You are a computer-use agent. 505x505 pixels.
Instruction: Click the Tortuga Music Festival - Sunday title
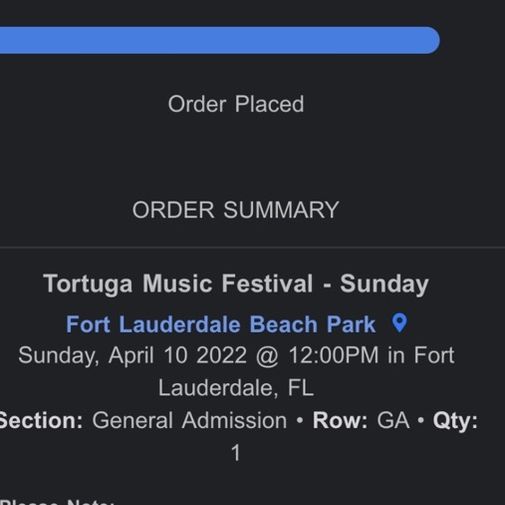click(x=236, y=284)
